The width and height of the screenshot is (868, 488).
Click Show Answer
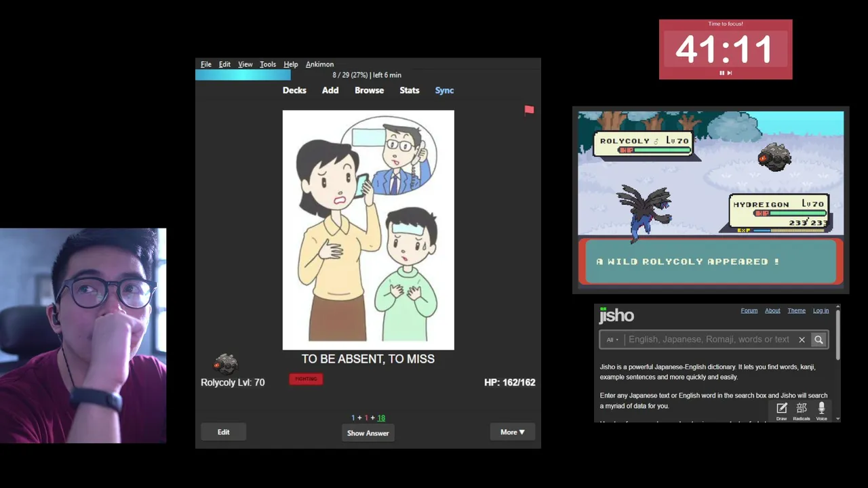[368, 433]
